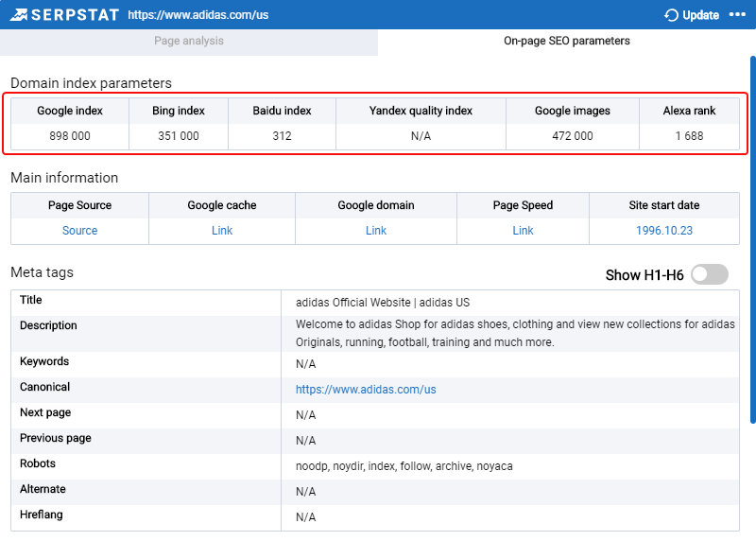Image resolution: width=756 pixels, height=541 pixels.
Task: Click the Canonical row label
Action: [x=44, y=387]
